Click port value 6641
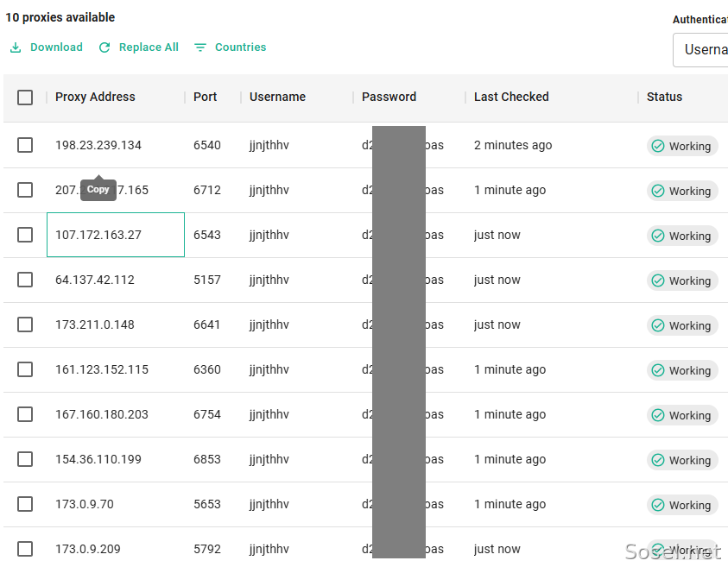This screenshot has height=567, width=728. point(207,324)
